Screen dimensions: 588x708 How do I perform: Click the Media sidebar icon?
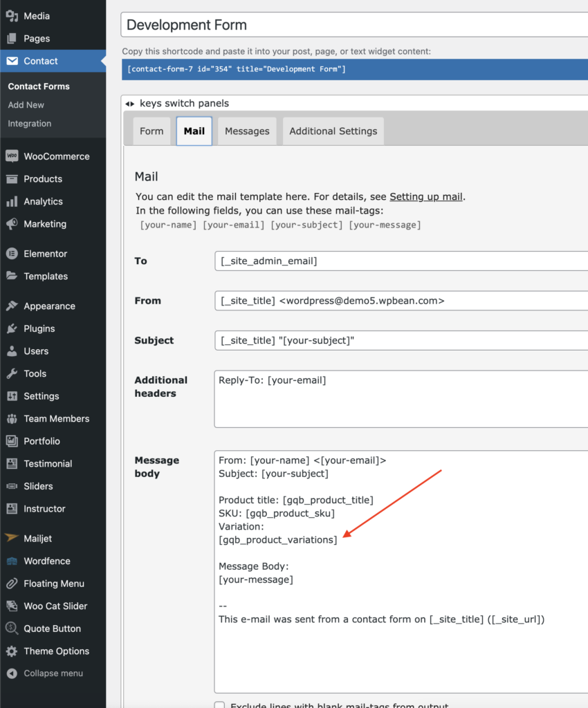point(12,16)
